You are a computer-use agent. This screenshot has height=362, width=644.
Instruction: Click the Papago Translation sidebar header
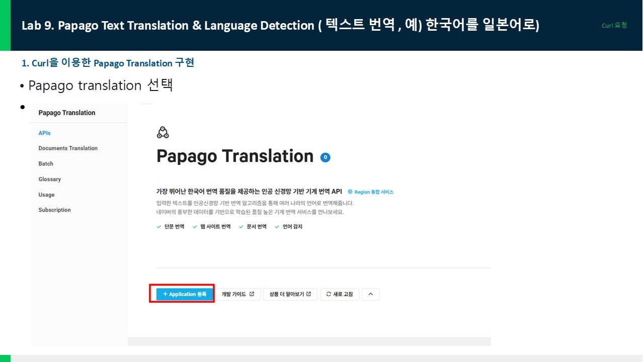67,113
